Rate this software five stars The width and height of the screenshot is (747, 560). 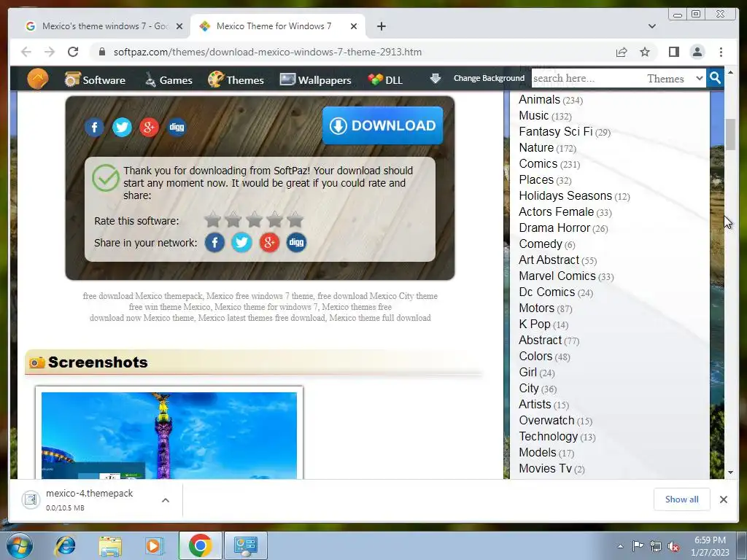tap(295, 220)
